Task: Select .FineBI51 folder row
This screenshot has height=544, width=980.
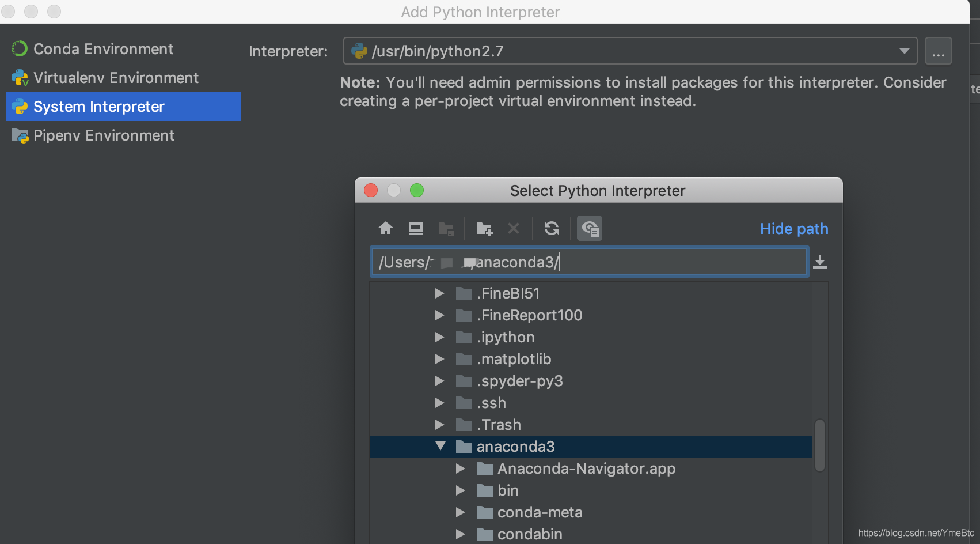Action: 591,293
